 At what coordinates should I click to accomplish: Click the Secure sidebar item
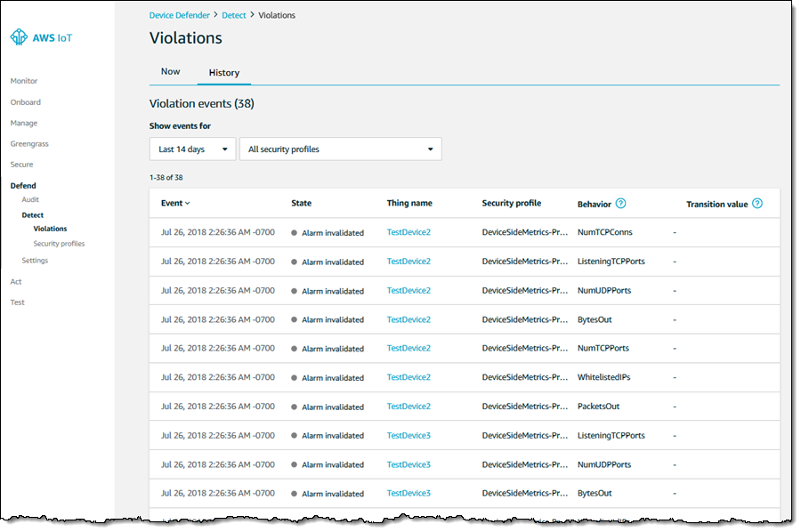(x=22, y=165)
